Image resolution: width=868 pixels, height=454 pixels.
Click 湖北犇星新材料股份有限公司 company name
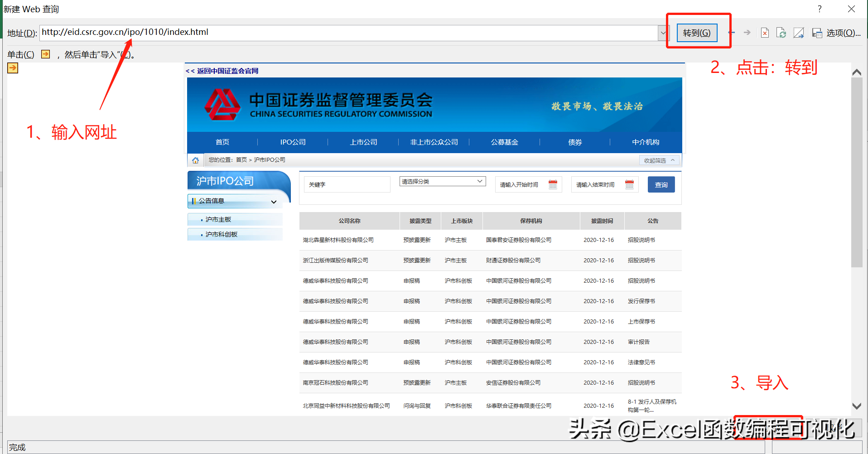coord(338,240)
